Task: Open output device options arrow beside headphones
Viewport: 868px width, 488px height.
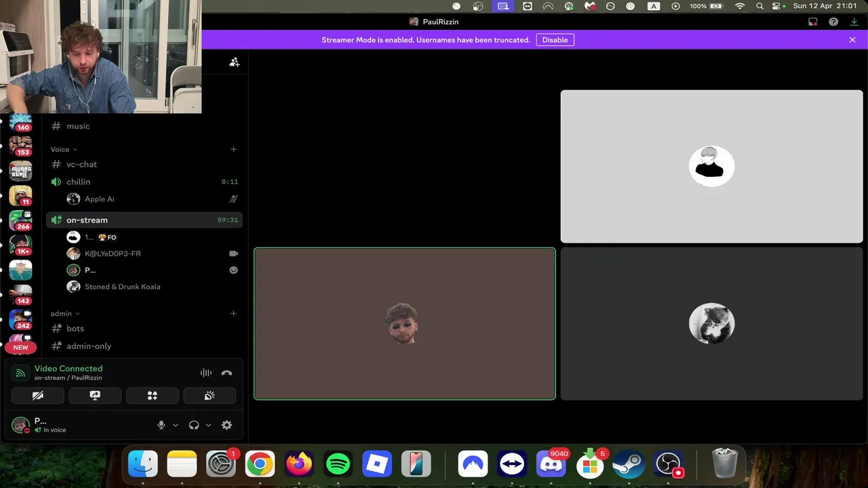Action: point(208,425)
